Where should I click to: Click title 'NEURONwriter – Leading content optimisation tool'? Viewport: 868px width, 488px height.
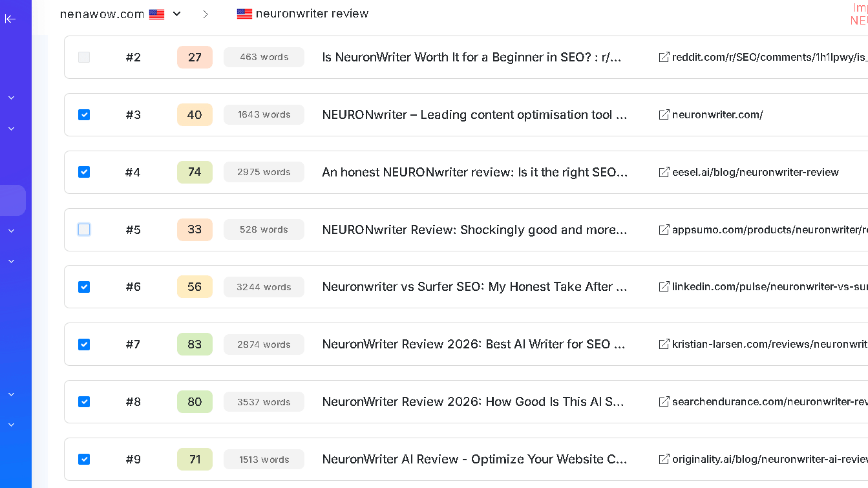click(x=475, y=114)
